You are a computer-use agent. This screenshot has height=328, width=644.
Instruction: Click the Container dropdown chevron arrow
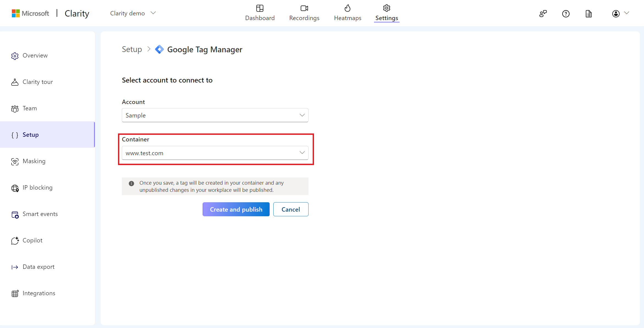pos(302,153)
